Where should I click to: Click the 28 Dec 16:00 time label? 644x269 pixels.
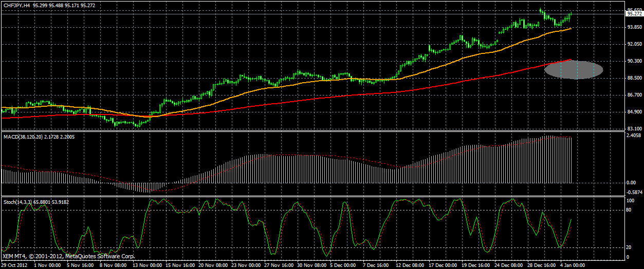pyautogui.click(x=542, y=265)
